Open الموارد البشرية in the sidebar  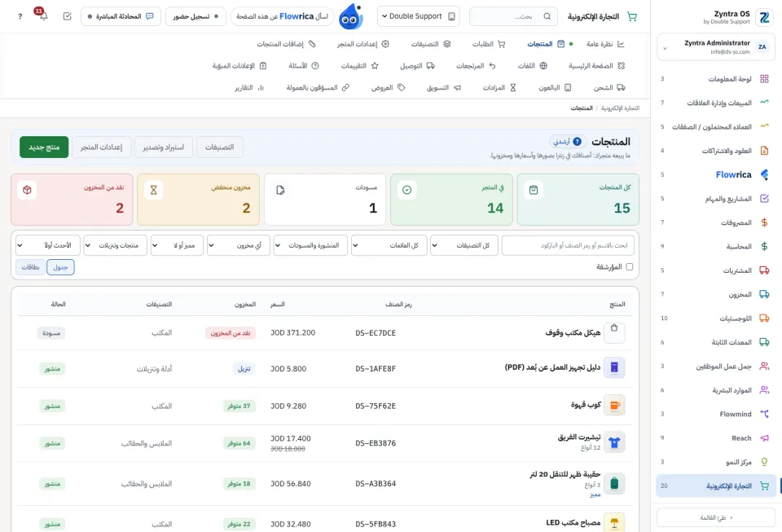pos(716,390)
